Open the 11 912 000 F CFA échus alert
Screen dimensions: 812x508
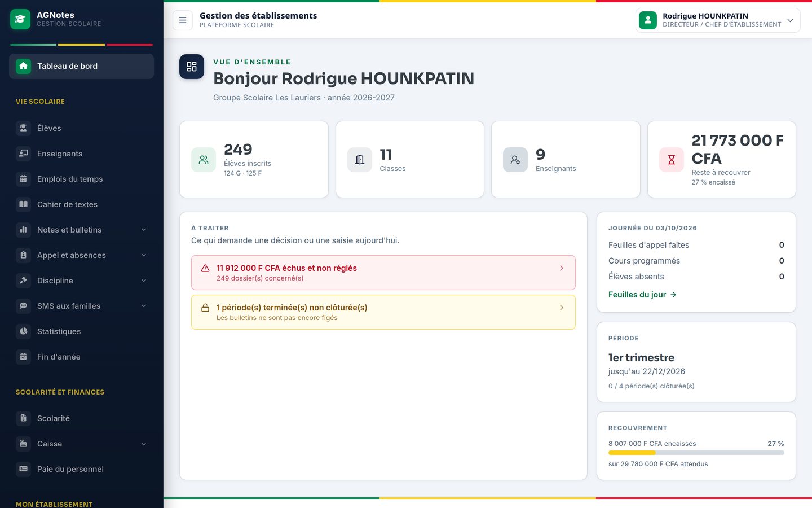coord(383,273)
